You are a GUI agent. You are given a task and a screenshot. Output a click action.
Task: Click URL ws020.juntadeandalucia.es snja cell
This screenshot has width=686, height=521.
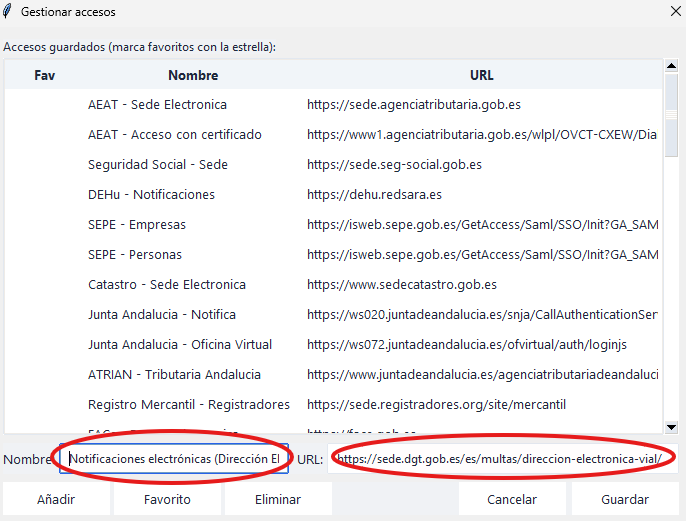482,315
